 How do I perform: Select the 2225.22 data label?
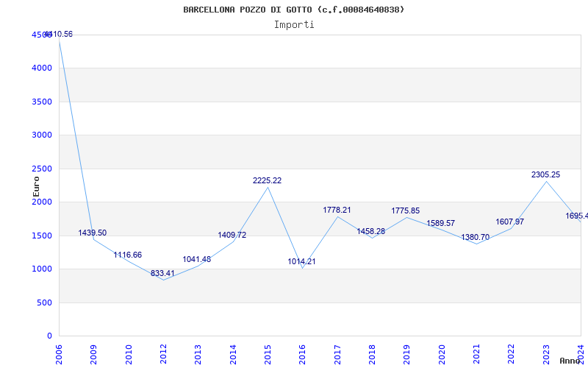[x=267, y=180]
